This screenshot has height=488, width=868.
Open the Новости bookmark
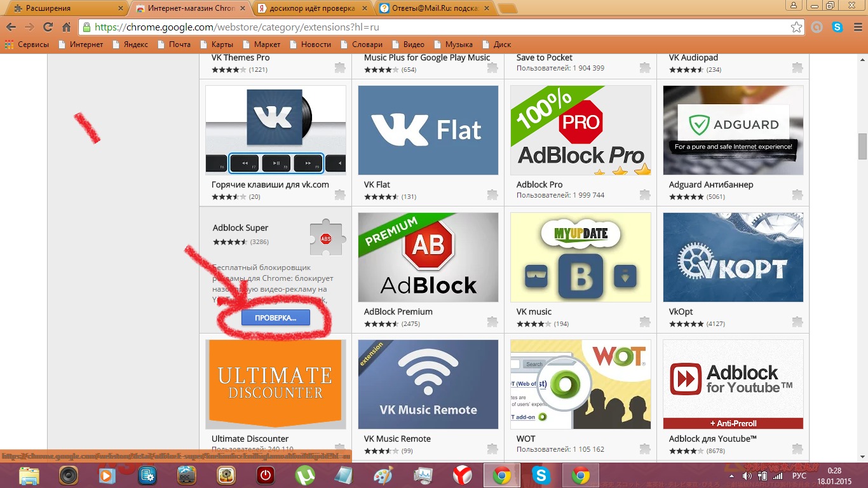(309, 44)
